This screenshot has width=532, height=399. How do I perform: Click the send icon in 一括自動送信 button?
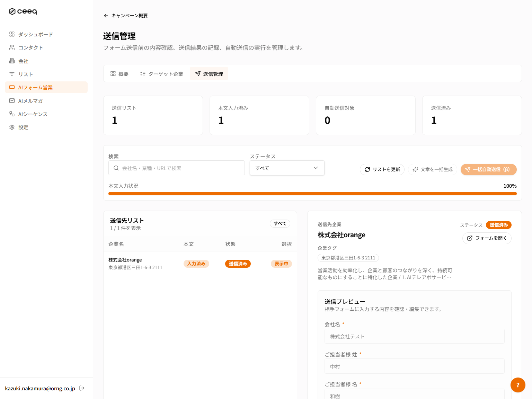tap(468, 169)
